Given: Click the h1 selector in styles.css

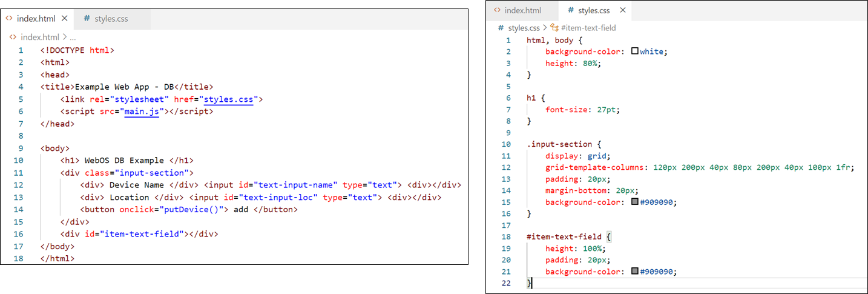Looking at the screenshot, I should [531, 98].
